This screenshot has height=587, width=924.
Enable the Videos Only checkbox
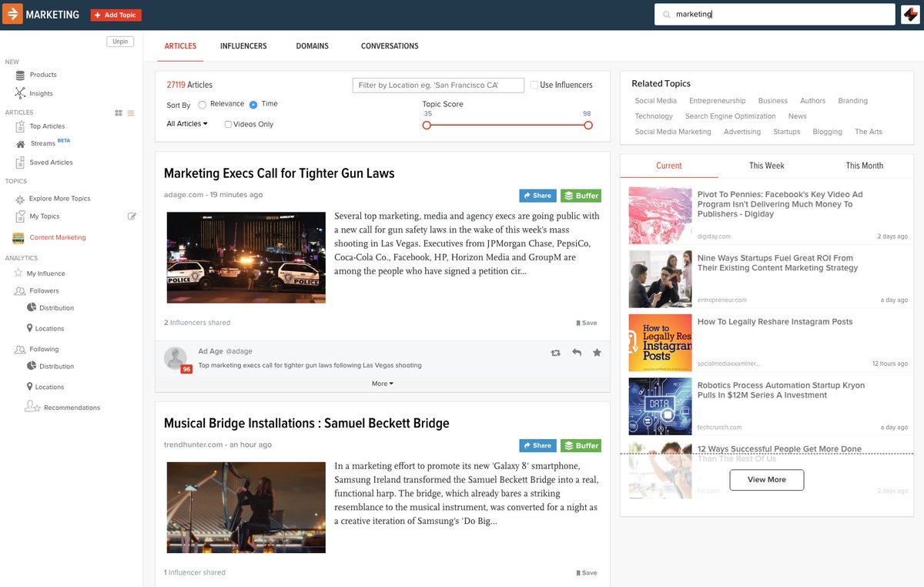click(228, 124)
